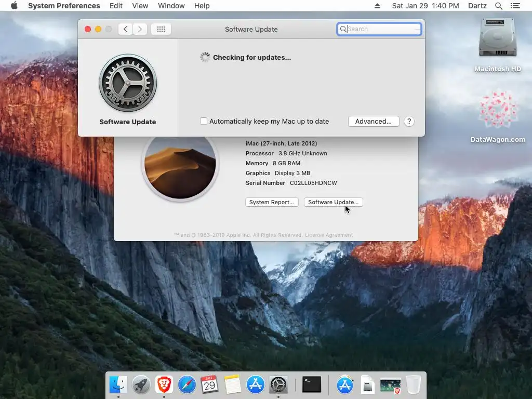
Task: Open System Preferences menu
Action: tap(64, 6)
